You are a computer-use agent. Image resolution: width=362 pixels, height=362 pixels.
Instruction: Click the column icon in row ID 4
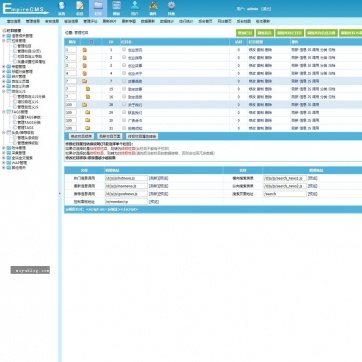coord(85,73)
